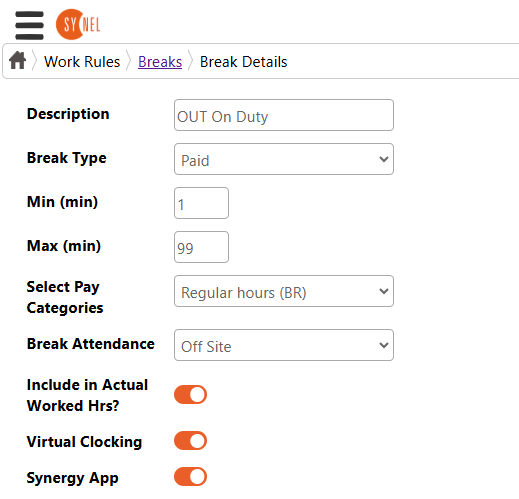The image size is (519, 499).
Task: Click the bold Description label text
Action: (x=68, y=114)
